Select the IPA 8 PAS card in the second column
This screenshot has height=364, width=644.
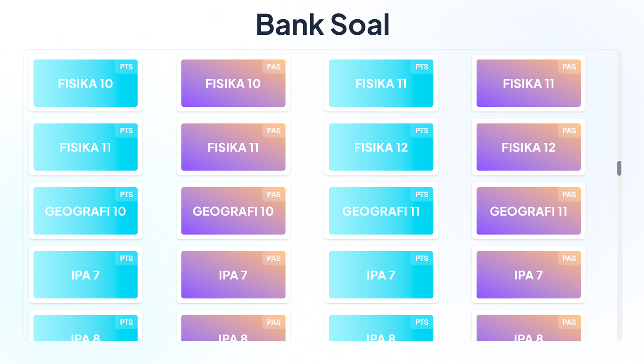(233, 331)
